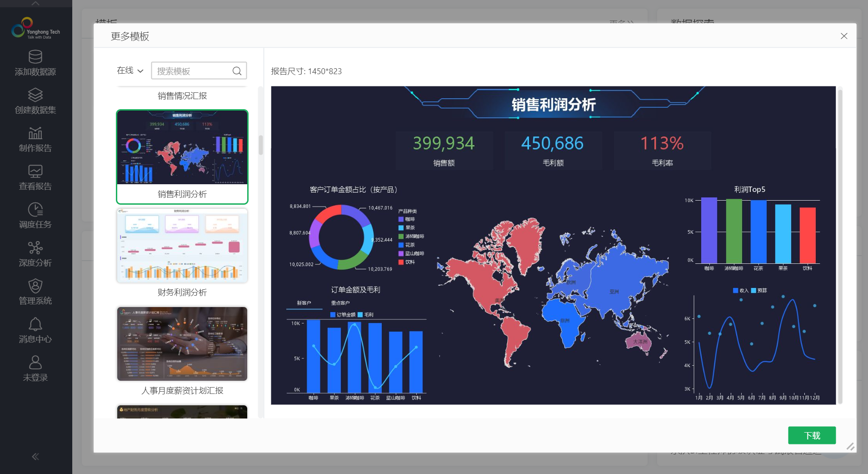
Task: Open the Create Dataset sidebar icon
Action: (x=35, y=95)
